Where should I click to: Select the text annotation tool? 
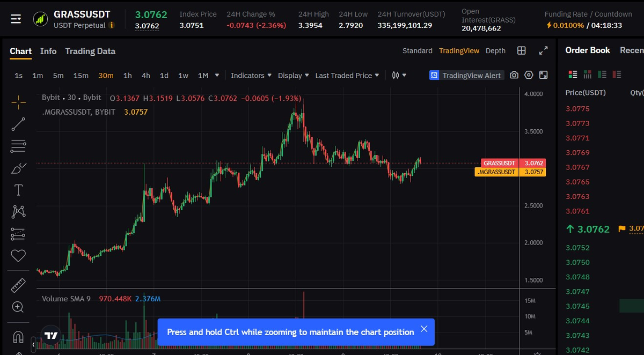coord(18,190)
